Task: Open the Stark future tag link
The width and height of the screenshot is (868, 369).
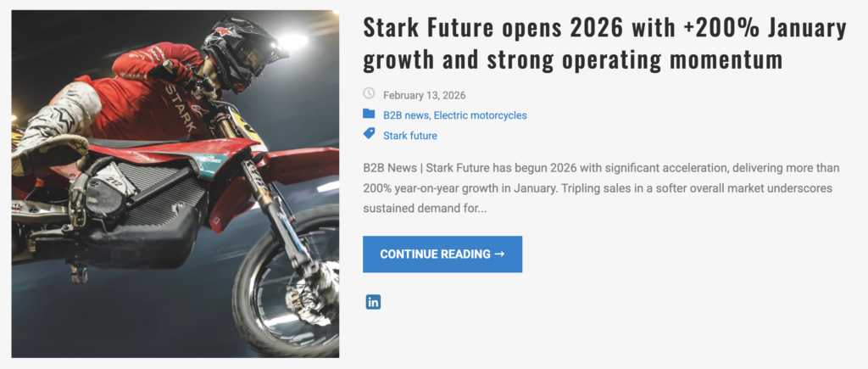Action: pyautogui.click(x=410, y=136)
